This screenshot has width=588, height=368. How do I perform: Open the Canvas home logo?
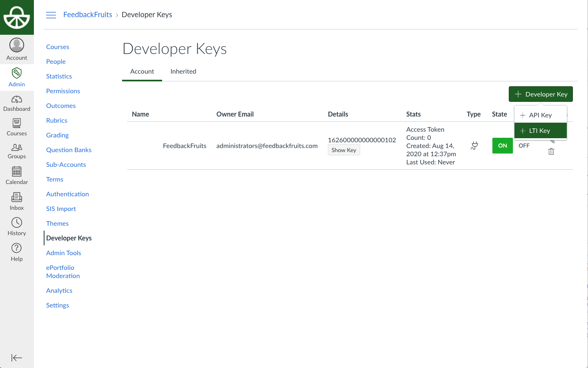point(17,17)
